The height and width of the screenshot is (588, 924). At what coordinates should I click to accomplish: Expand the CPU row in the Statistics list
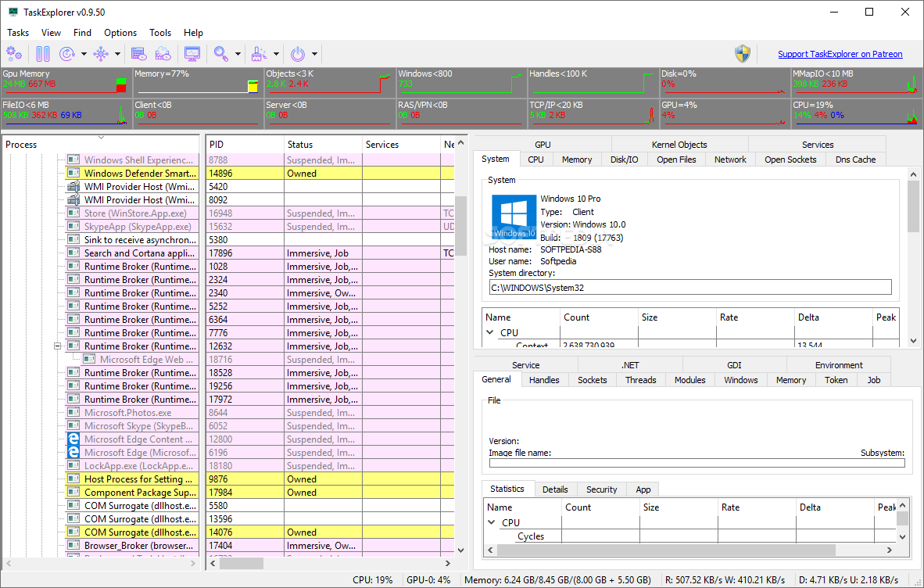[x=492, y=521]
